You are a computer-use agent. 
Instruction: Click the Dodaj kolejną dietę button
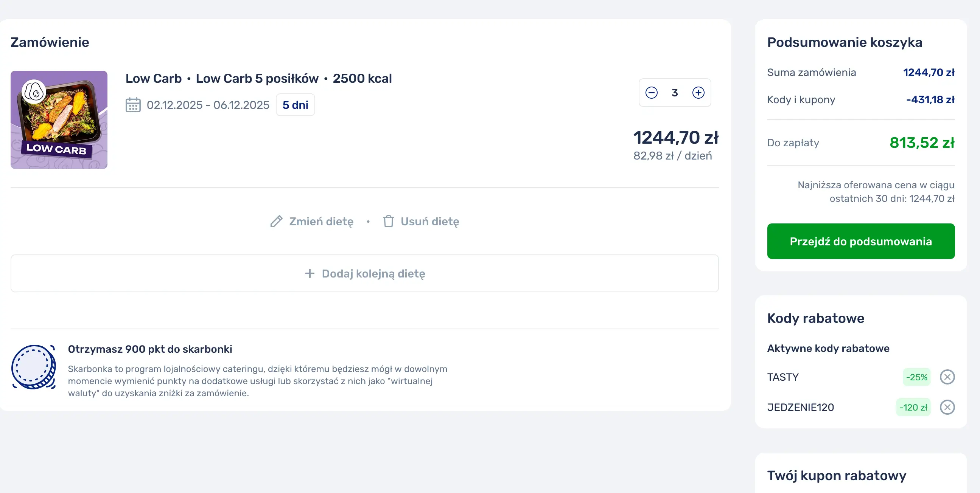click(364, 273)
